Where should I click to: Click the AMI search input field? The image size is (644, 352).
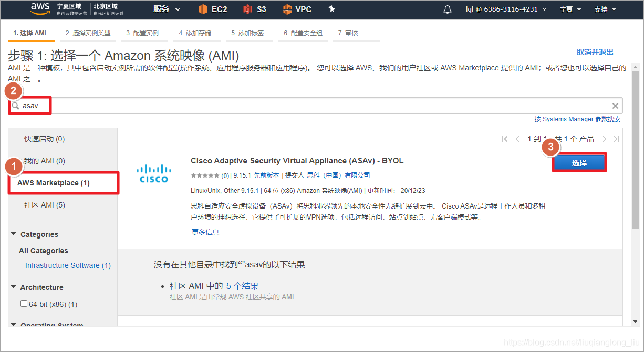[x=315, y=106]
